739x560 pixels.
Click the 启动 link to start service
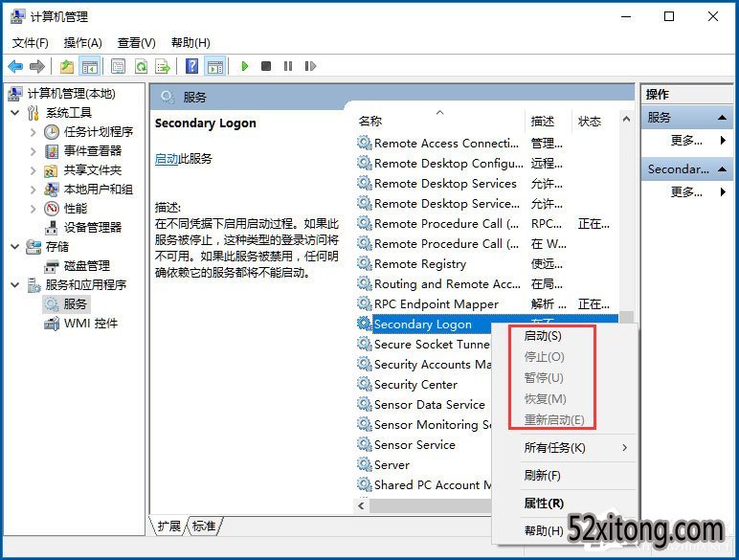(x=166, y=159)
